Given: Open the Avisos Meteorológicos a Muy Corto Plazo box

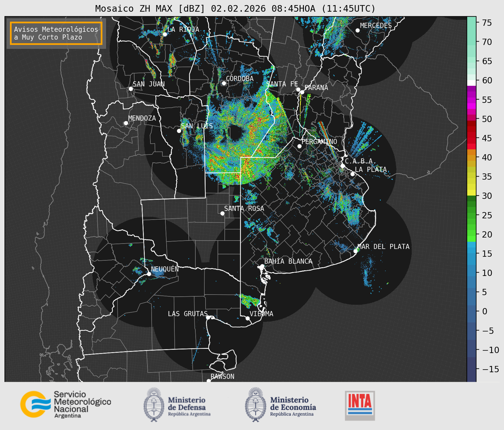Looking at the screenshot, I should tap(56, 33).
